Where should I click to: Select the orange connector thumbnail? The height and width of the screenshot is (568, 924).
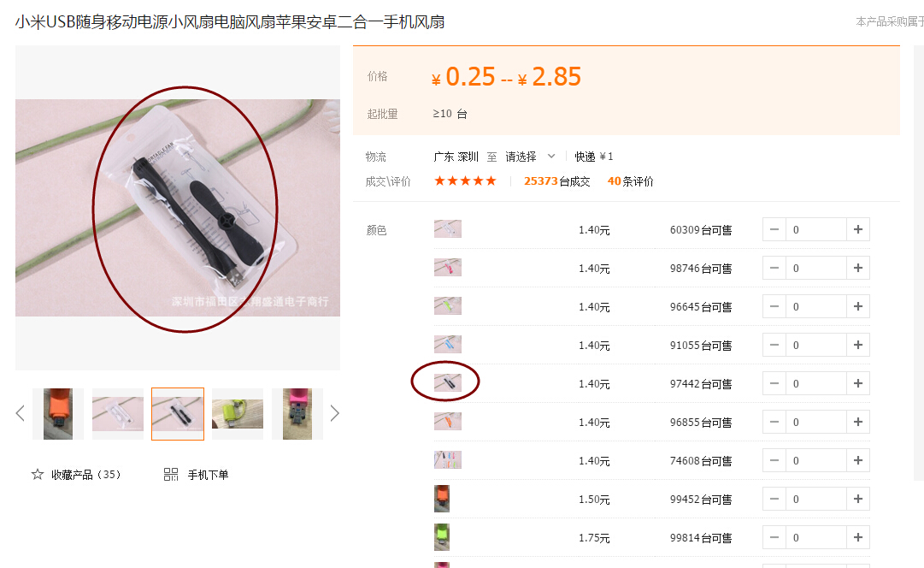click(x=58, y=413)
